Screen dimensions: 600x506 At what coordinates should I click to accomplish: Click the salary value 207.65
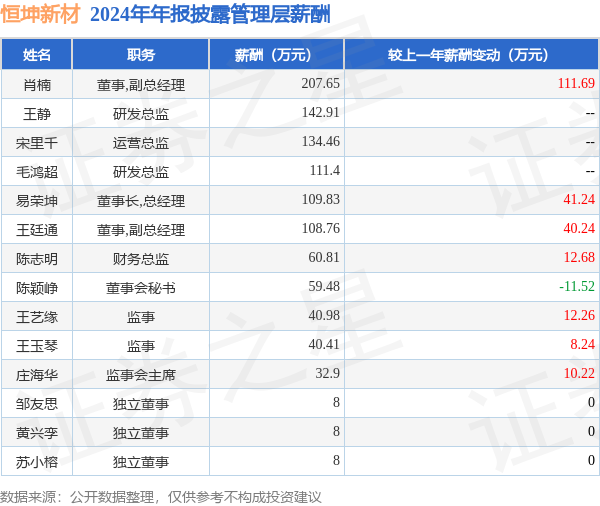320,83
